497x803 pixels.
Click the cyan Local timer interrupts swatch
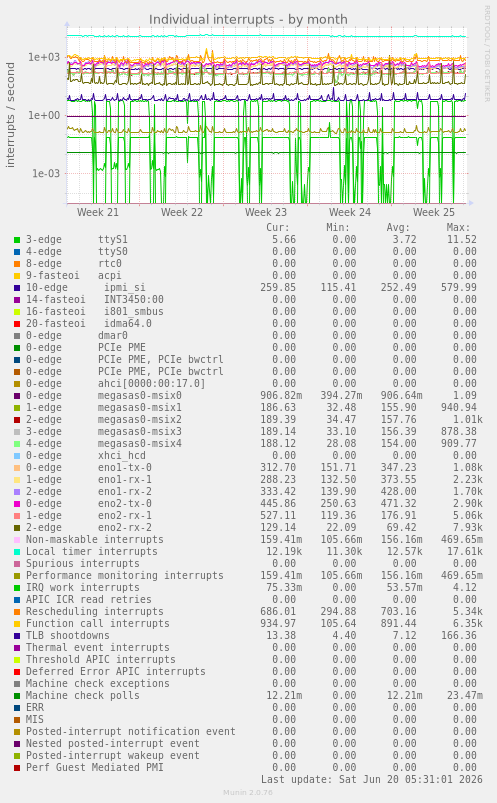point(17,552)
